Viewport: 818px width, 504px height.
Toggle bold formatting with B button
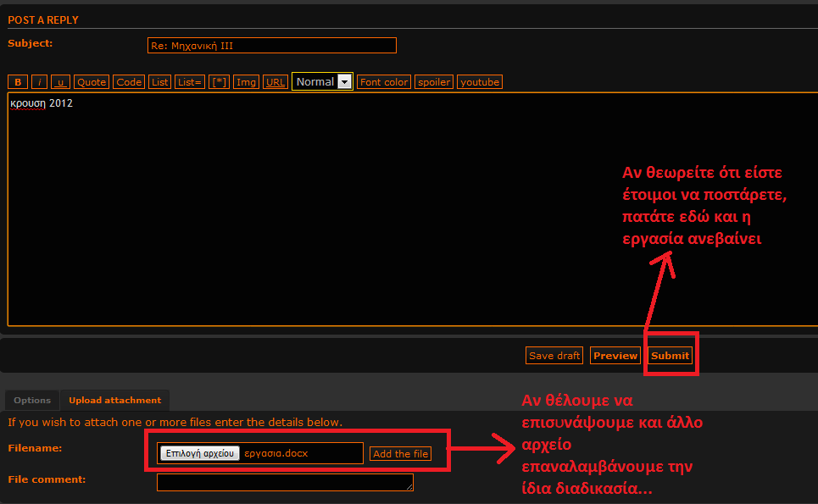click(x=18, y=82)
